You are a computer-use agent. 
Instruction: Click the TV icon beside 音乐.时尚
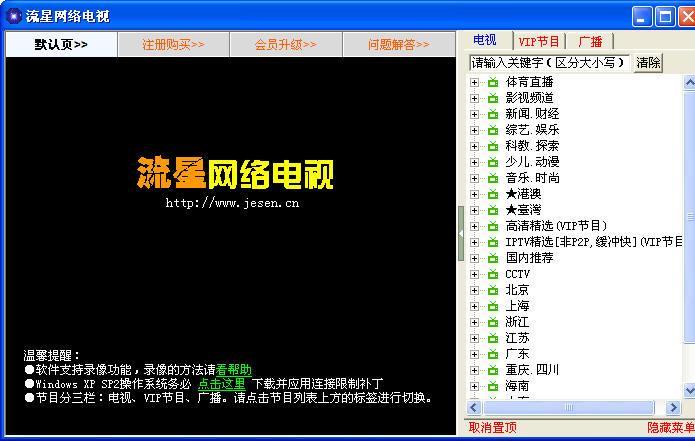[493, 178]
